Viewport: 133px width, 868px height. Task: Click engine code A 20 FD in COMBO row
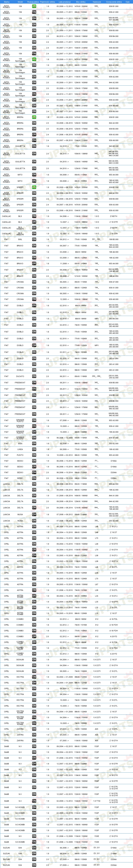point(114,636)
